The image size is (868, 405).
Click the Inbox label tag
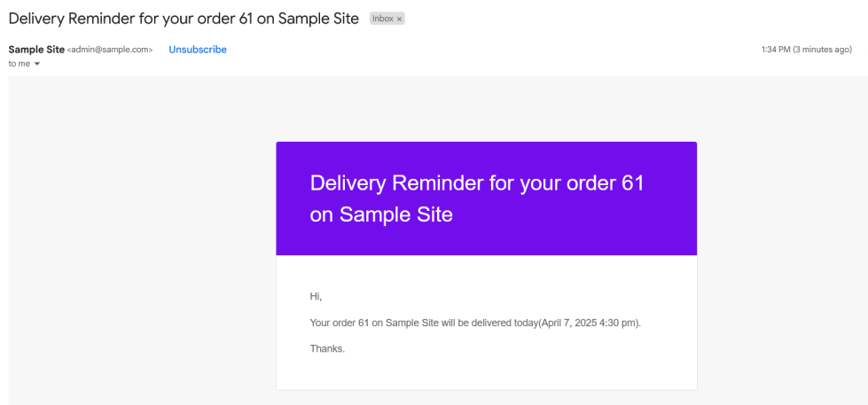click(x=383, y=19)
